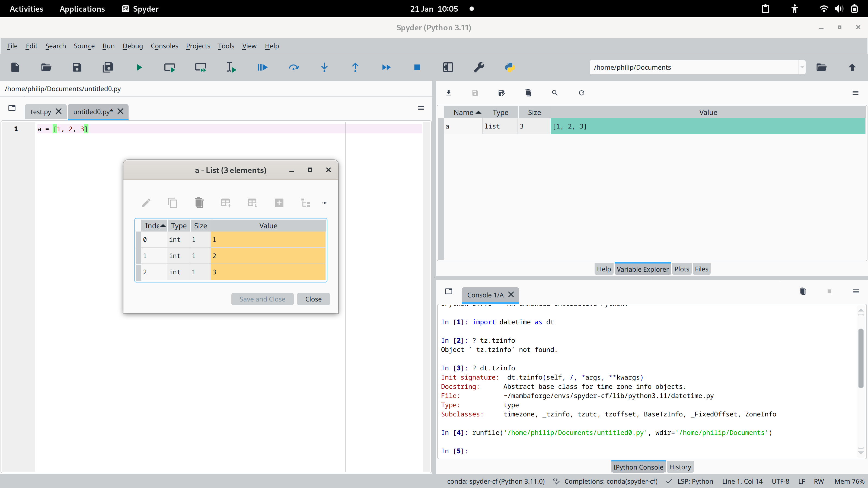Step out of function debug icon

pyautogui.click(x=355, y=67)
